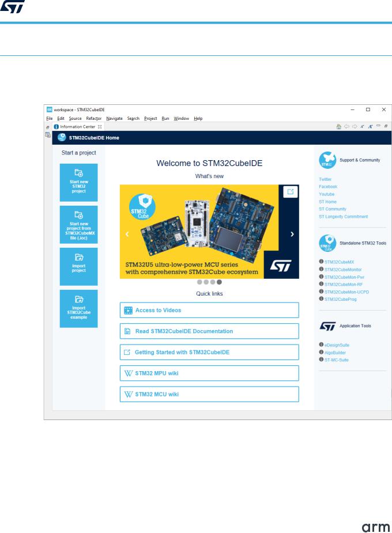Open ST Longevity Commitment link
The image size is (392, 533).
tap(344, 217)
